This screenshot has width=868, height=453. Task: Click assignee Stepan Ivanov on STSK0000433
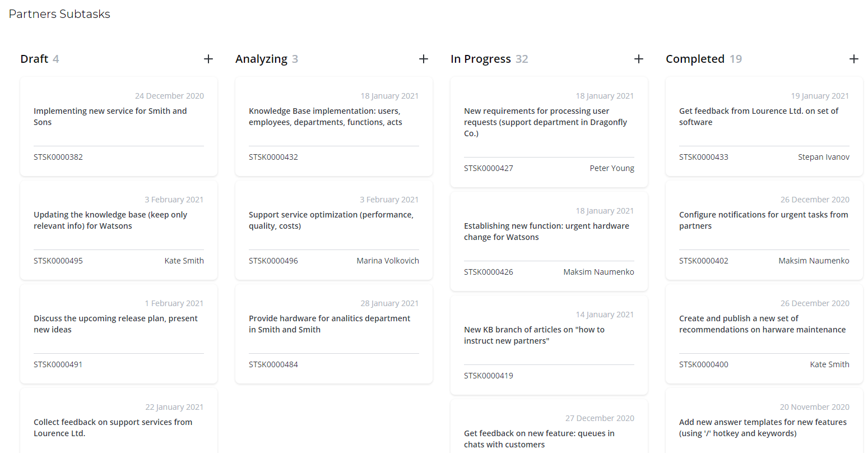(824, 157)
